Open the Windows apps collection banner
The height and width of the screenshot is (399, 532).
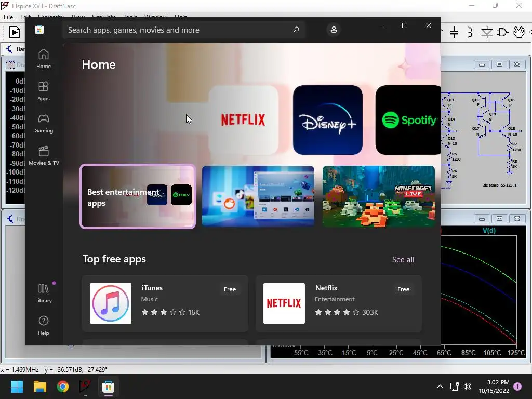(x=258, y=196)
